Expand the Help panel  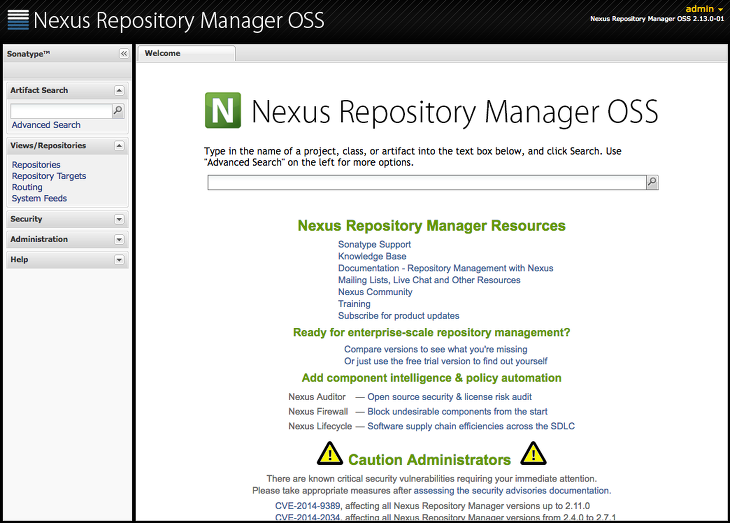pyautogui.click(x=119, y=259)
